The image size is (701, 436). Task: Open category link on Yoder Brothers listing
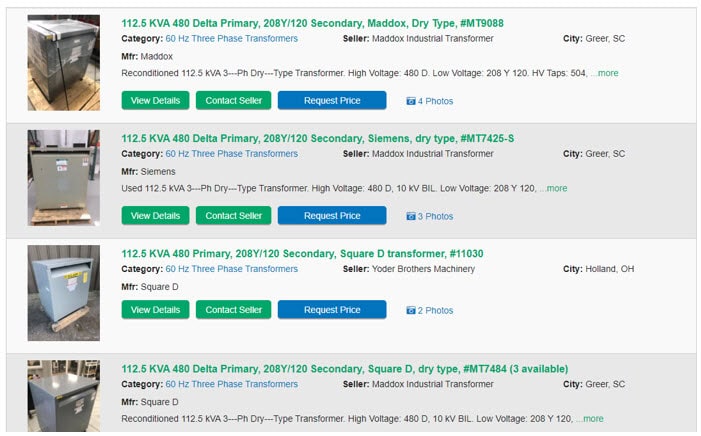click(232, 269)
